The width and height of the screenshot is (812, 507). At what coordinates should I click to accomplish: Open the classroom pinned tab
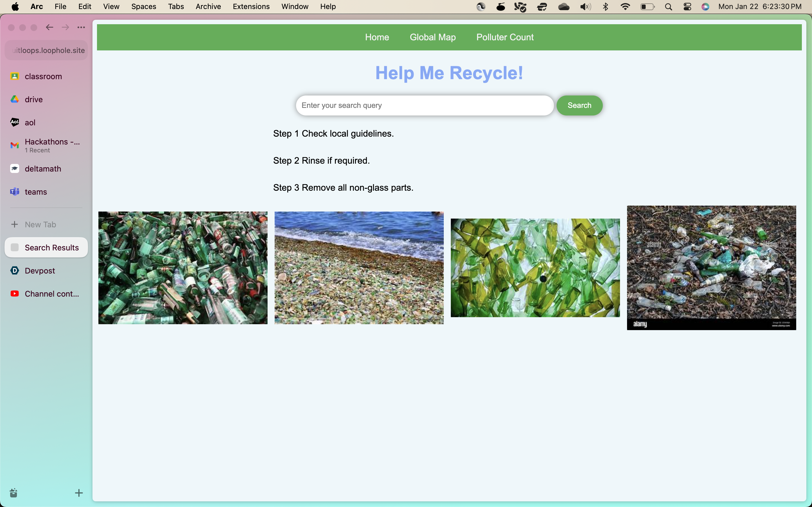point(43,76)
